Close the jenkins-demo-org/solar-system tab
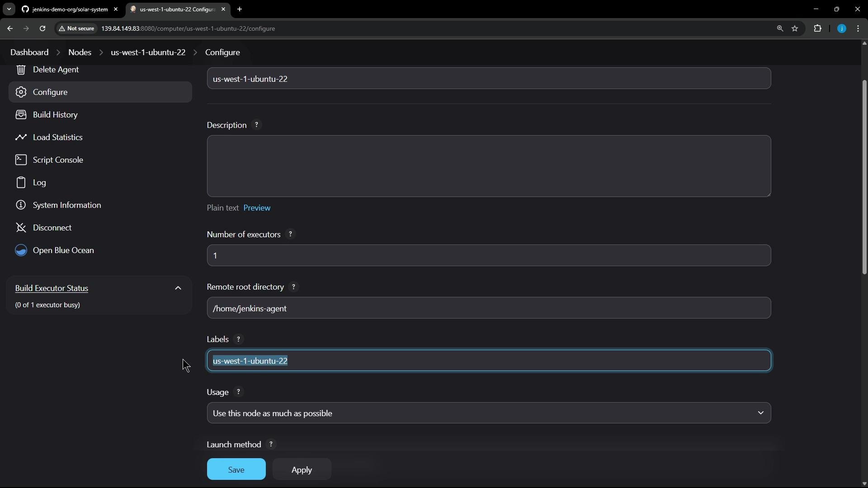This screenshot has width=868, height=488. (116, 9)
